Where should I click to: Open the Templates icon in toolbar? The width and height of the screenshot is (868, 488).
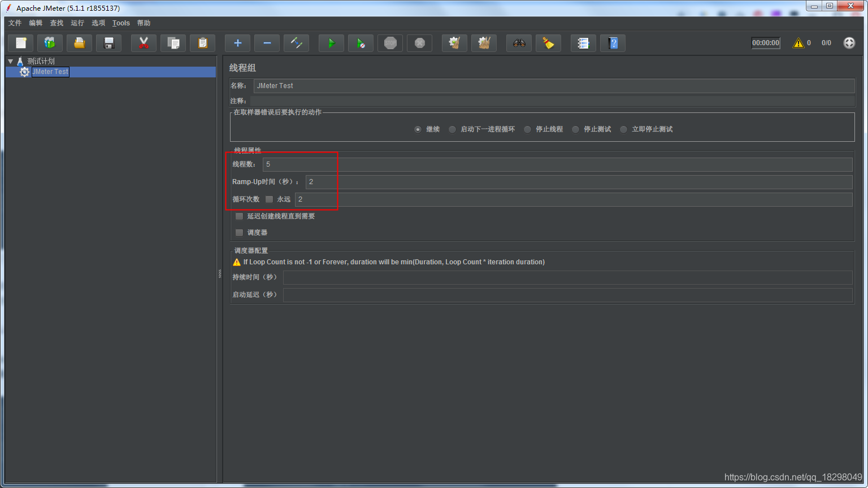(x=50, y=43)
